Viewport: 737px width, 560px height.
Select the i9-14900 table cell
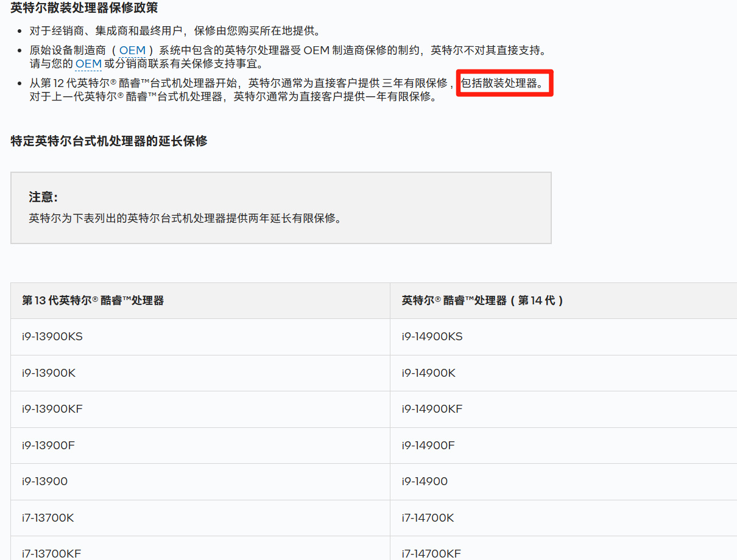click(563, 481)
